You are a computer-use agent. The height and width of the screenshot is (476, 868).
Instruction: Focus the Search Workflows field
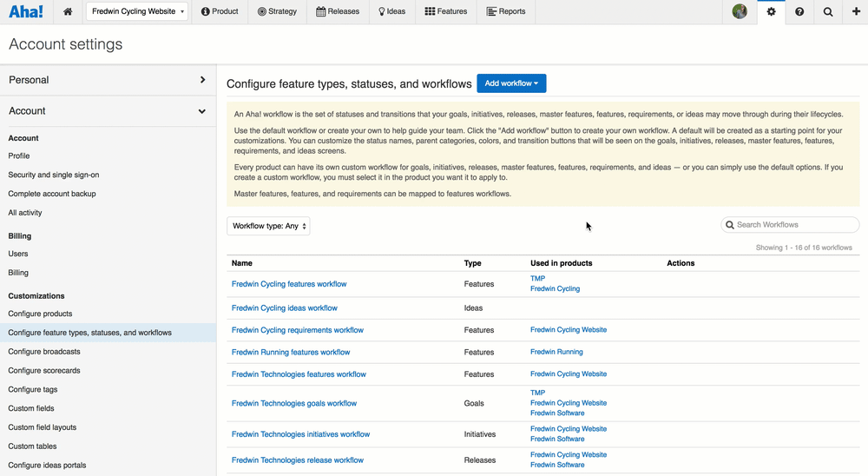click(x=790, y=225)
